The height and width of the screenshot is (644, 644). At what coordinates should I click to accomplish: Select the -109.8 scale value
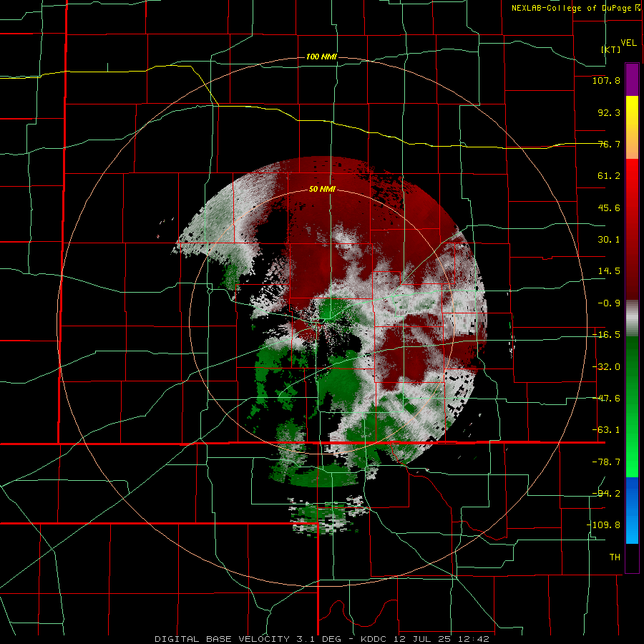[x=604, y=525]
